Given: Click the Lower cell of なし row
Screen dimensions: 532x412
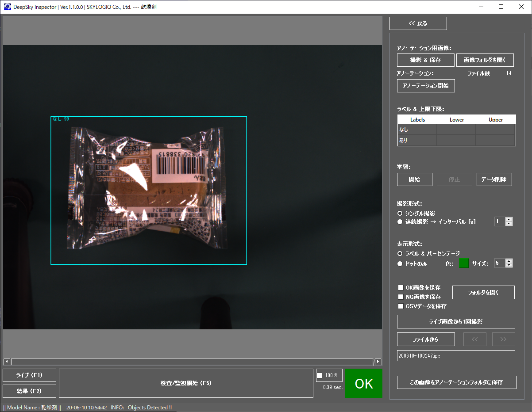Looking at the screenshot, I should (456, 130).
